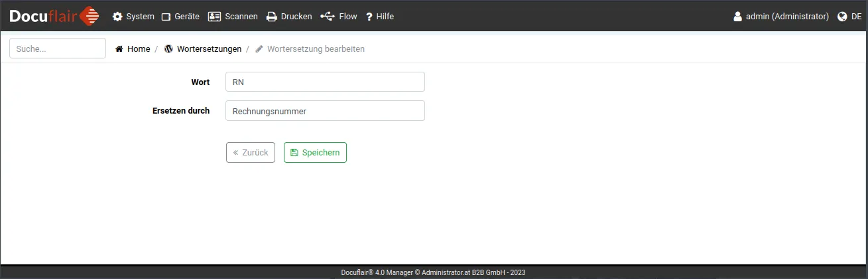Navigate to Wortersetzungen breadcrumb link
The height and width of the screenshot is (279, 868).
click(x=209, y=49)
